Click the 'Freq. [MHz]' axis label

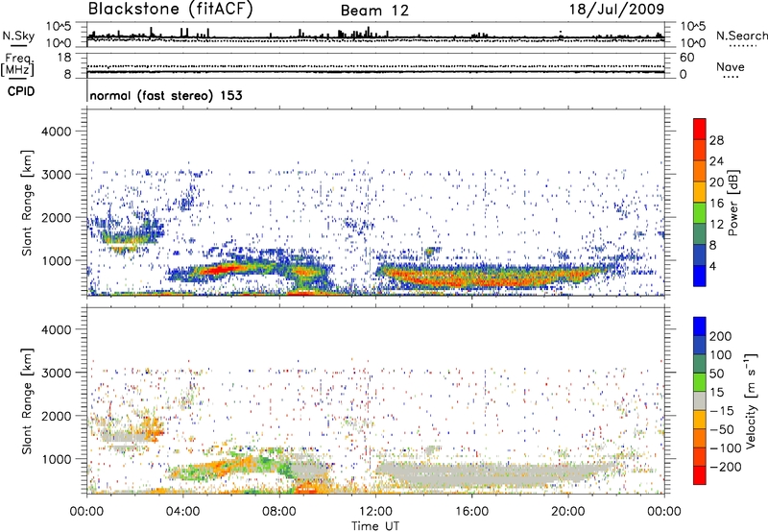[x=17, y=65]
